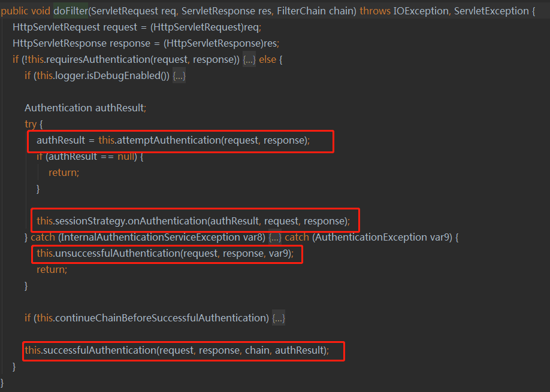This screenshot has width=550, height=392.
Task: Click the else keyword after requiresAuthentication check
Action: tap(267, 59)
